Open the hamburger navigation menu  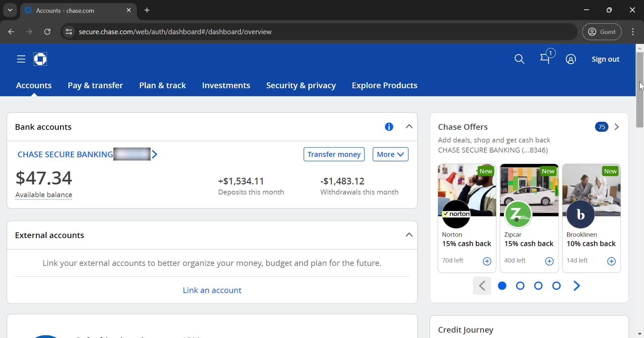coord(21,59)
